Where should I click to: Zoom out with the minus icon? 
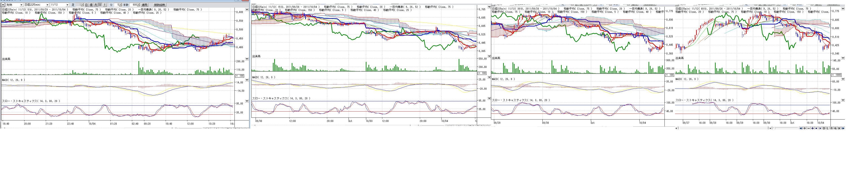pyautogui.click(x=809, y=128)
